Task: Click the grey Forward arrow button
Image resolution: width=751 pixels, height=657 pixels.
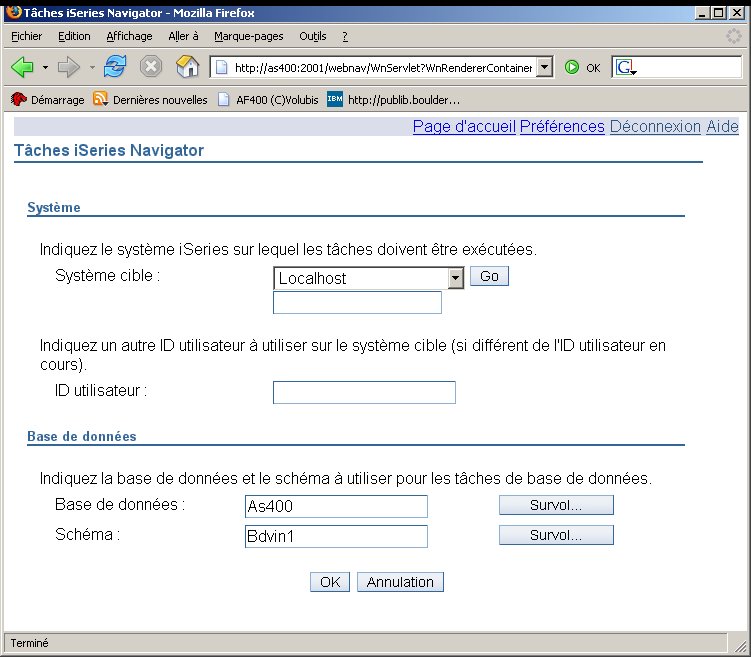Action: point(68,67)
